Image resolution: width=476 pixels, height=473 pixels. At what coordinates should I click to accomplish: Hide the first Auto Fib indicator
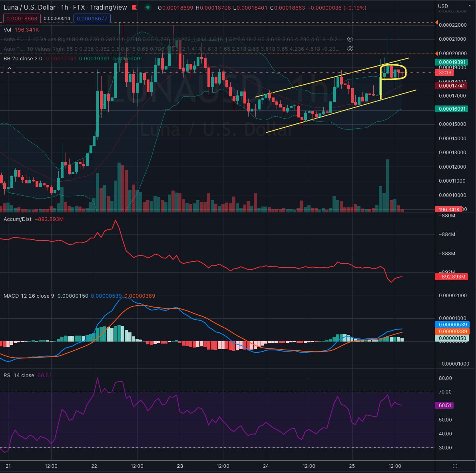point(351,39)
